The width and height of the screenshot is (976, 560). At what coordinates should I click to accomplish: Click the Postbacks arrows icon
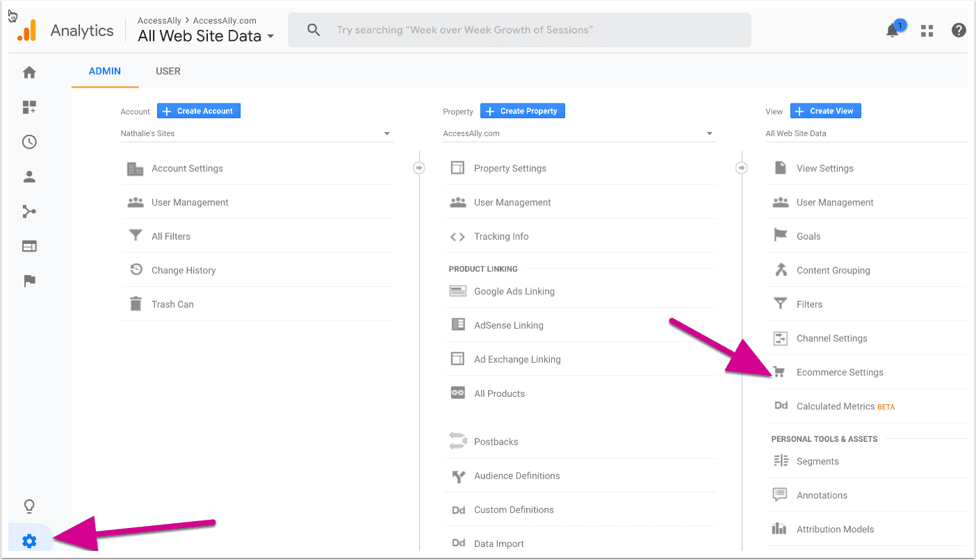click(x=457, y=441)
